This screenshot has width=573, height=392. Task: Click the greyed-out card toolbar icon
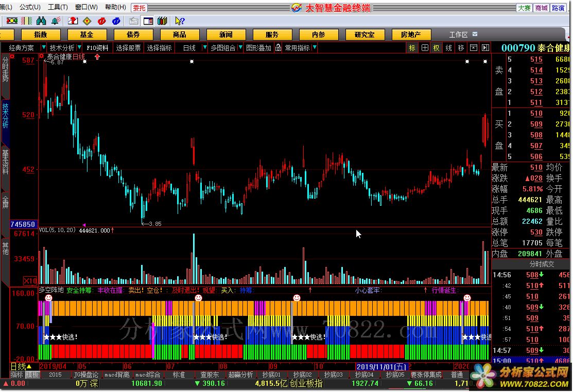(x=133, y=21)
